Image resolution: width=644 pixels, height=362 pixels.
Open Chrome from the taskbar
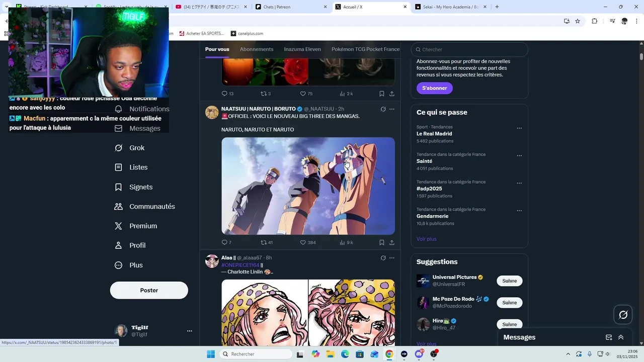point(389,354)
